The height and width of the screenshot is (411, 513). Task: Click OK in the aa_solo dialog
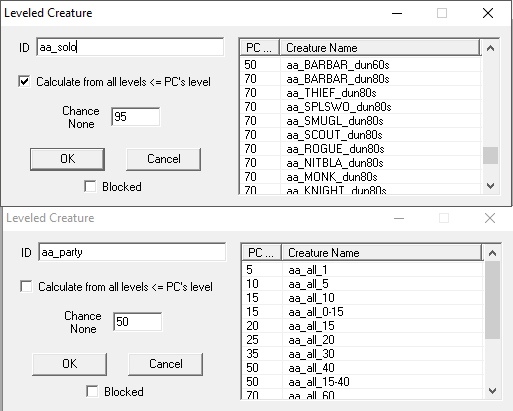tap(67, 159)
